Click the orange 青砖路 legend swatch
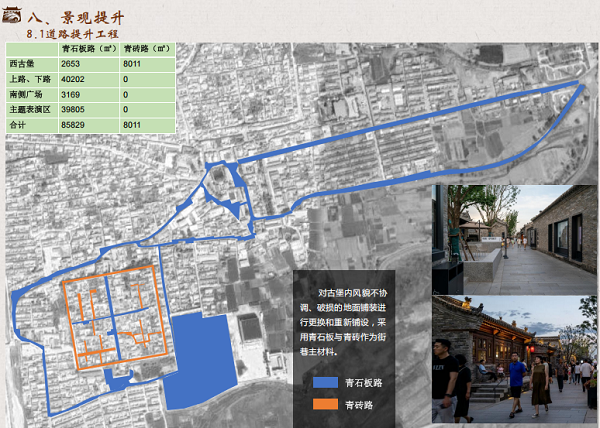This screenshot has width=600, height=428. click(x=325, y=405)
